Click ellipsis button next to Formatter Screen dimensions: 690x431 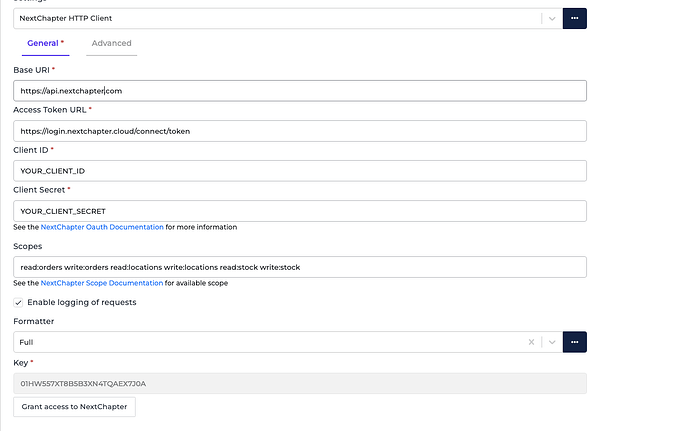tap(575, 342)
